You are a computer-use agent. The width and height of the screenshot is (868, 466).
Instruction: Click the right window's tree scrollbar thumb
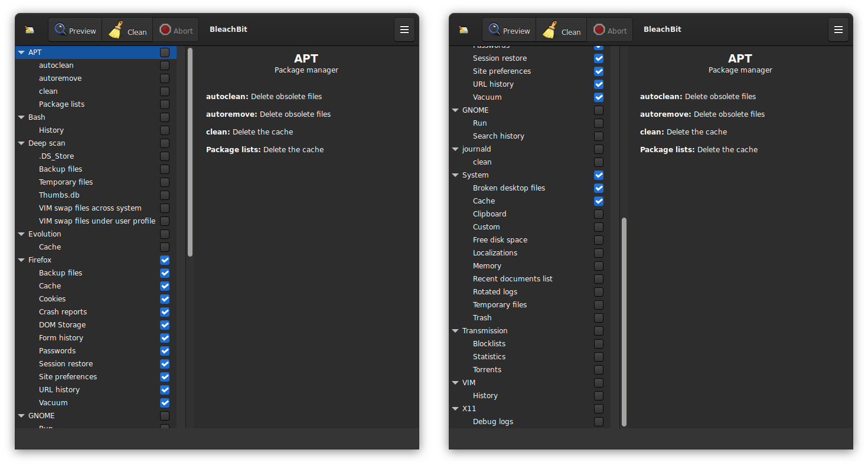coord(624,322)
